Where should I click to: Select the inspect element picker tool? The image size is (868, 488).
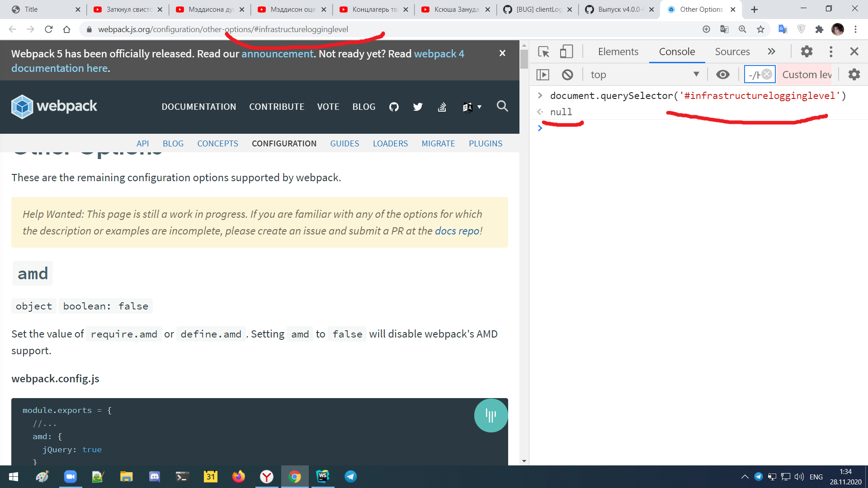[544, 52]
